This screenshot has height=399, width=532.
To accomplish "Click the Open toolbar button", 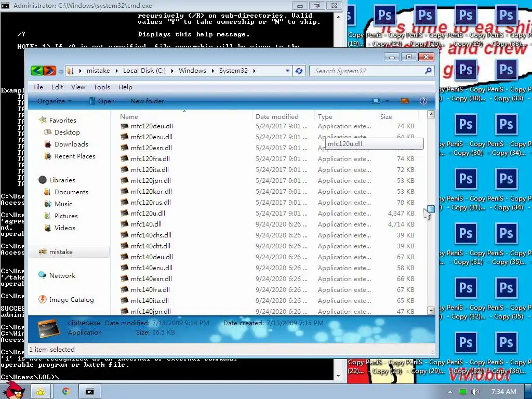I will click(102, 101).
